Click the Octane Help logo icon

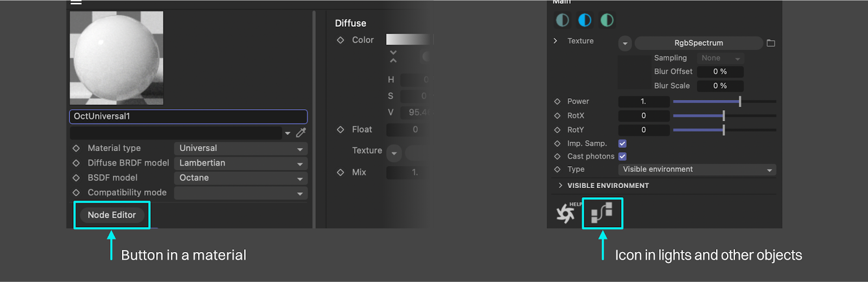coord(565,213)
